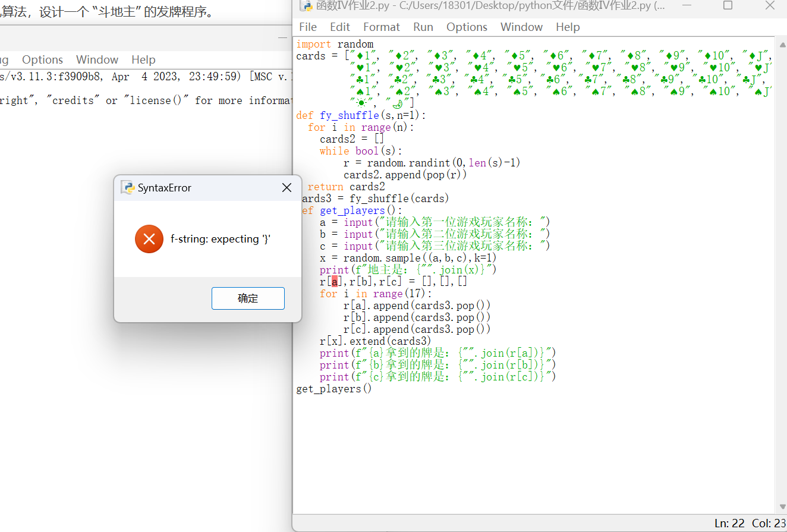The width and height of the screenshot is (787, 532).
Task: Click the red error icon in dialog
Action: point(149,239)
